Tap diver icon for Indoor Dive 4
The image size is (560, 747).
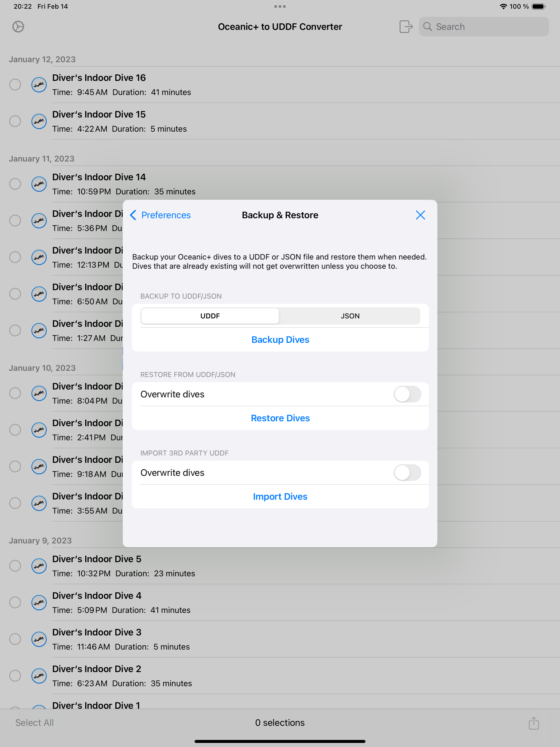point(39,603)
